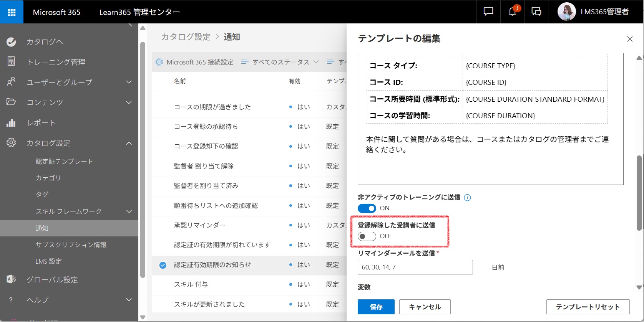Click the ユーザーとグループ people icon
This screenshot has width=644, height=322.
click(11, 82)
